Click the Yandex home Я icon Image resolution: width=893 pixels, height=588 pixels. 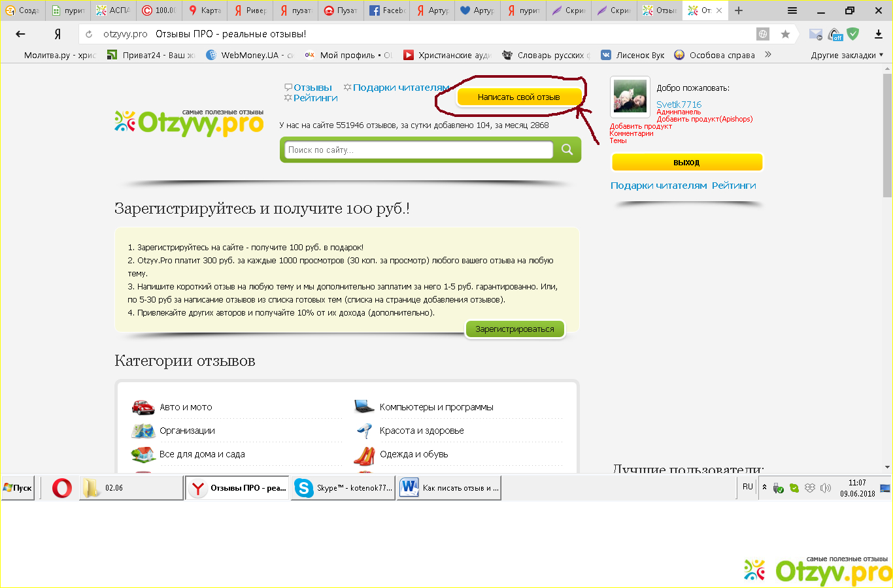pyautogui.click(x=58, y=34)
